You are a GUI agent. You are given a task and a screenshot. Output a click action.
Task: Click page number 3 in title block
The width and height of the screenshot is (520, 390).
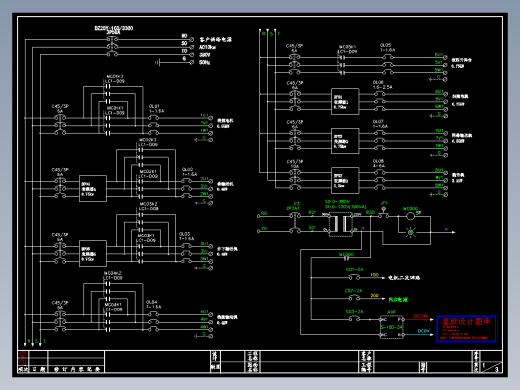tap(496, 369)
